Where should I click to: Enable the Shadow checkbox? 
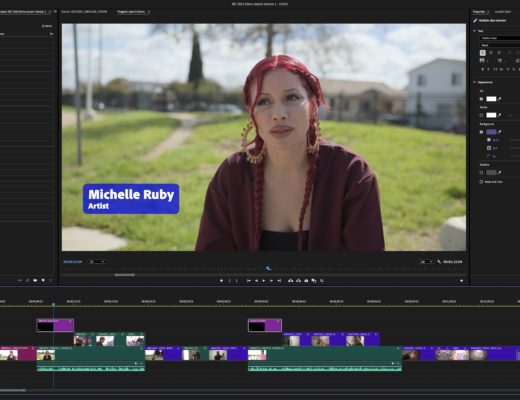tap(481, 172)
